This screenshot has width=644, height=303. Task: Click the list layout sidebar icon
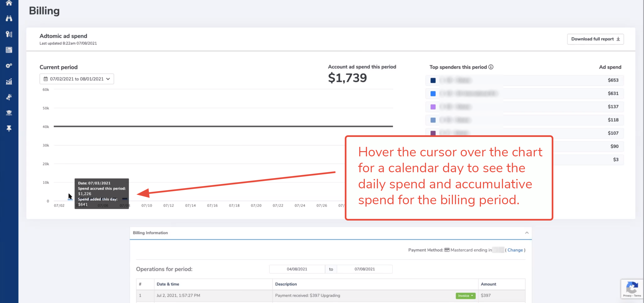(9, 50)
